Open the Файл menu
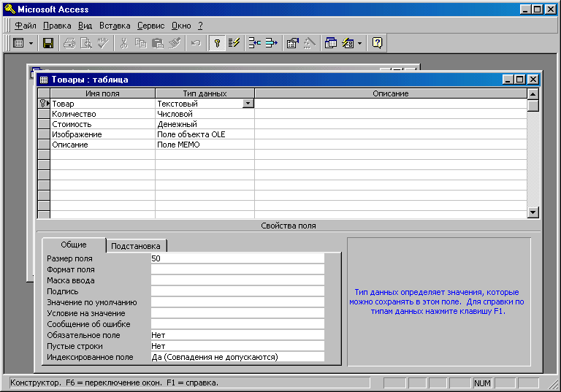 pyautogui.click(x=26, y=26)
